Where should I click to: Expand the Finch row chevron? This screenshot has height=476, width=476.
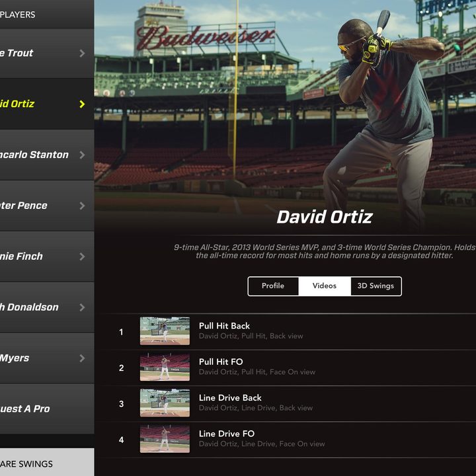pyautogui.click(x=82, y=257)
